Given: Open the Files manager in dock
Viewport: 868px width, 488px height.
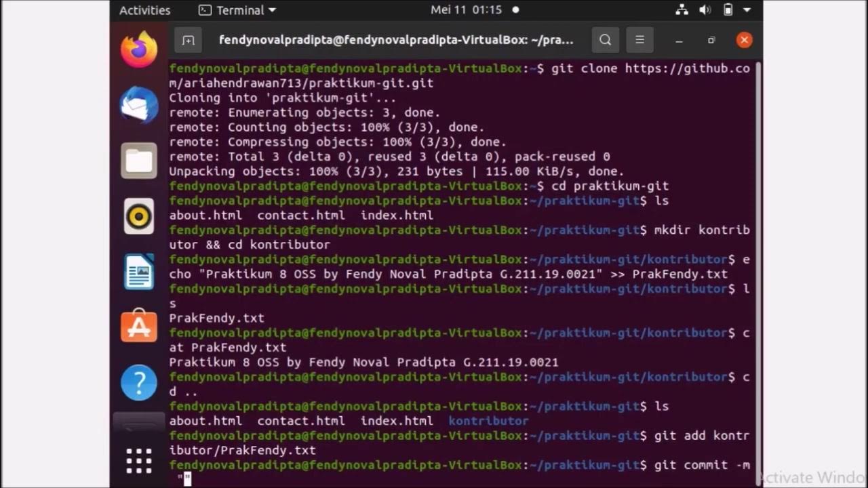Looking at the screenshot, I should point(139,161).
